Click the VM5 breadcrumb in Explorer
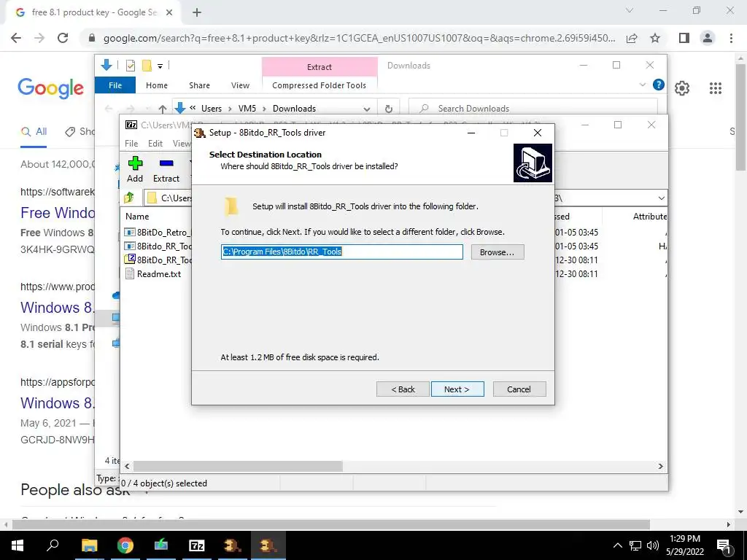The height and width of the screenshot is (560, 747). coord(247,109)
